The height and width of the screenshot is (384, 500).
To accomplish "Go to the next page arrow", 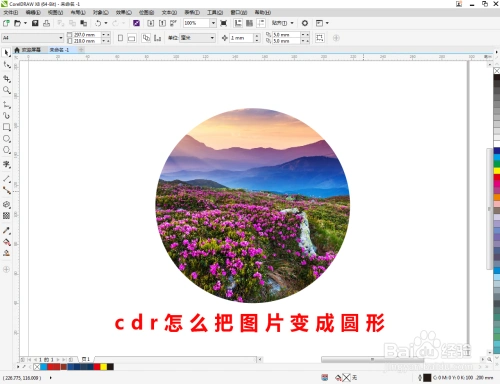I will pyautogui.click(x=58, y=360).
